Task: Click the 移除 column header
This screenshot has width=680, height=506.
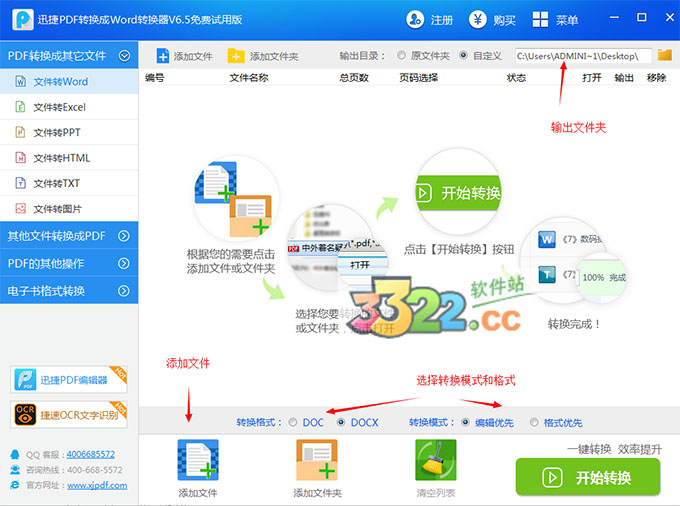Action: tap(656, 78)
